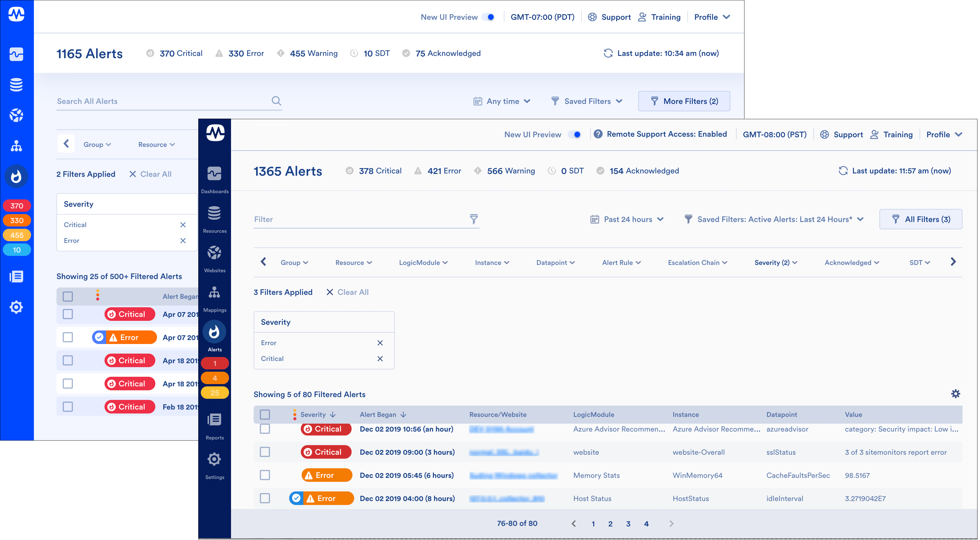The height and width of the screenshot is (540, 980).
Task: Refresh alerts next to Last update 11:57 am
Action: [x=843, y=171]
